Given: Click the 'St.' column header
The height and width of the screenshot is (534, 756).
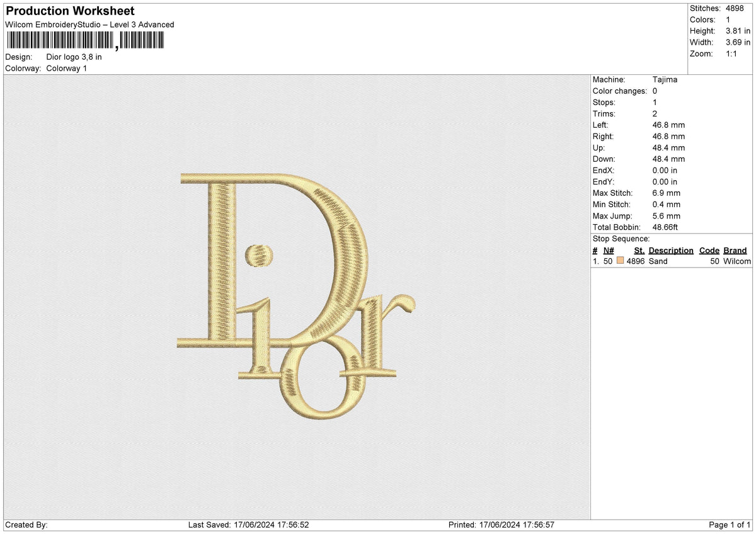Looking at the screenshot, I should click(639, 251).
